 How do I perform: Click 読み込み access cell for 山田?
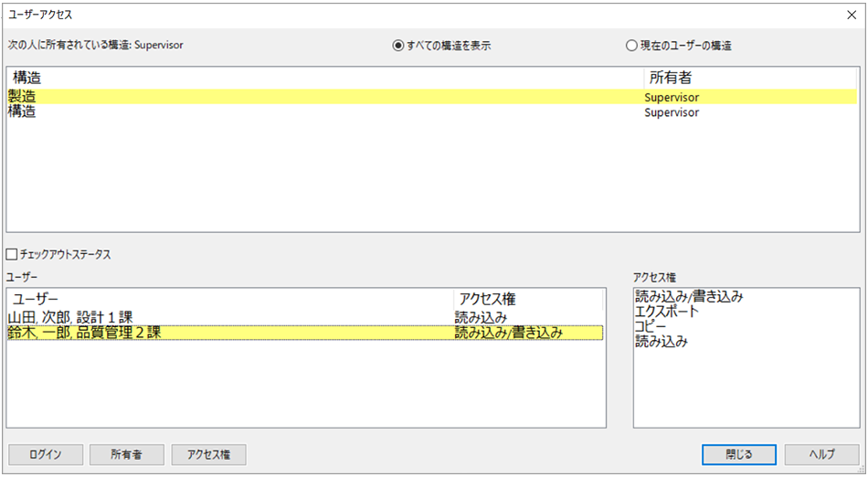[481, 318]
